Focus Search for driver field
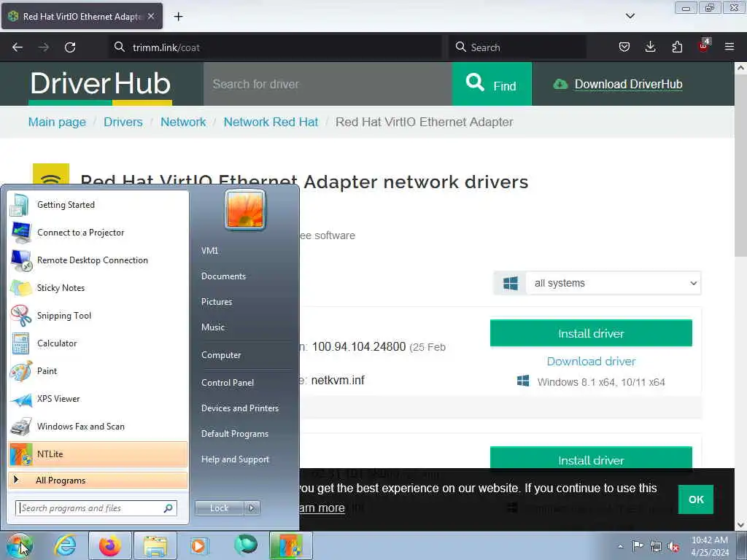747x560 pixels. point(328,84)
